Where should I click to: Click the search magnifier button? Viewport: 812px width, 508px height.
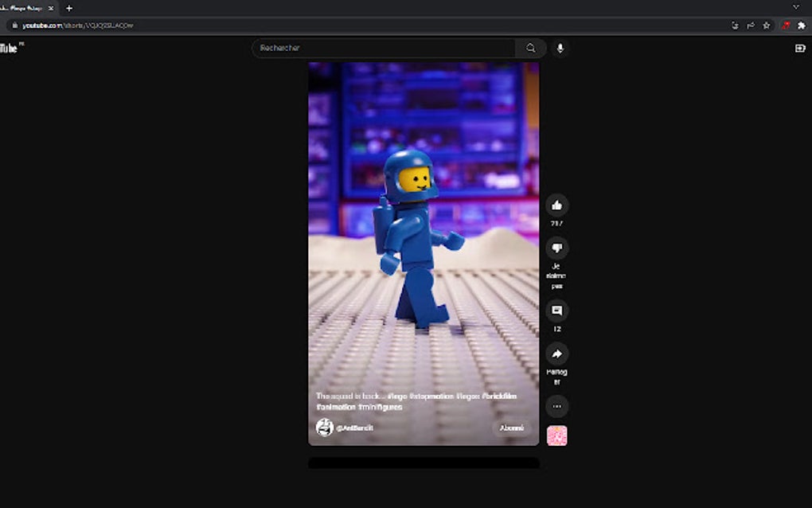(x=531, y=48)
